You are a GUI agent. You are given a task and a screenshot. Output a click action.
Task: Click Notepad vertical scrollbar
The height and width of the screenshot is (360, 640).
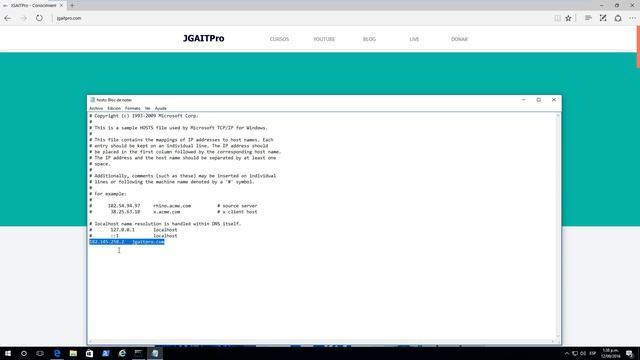point(558,227)
